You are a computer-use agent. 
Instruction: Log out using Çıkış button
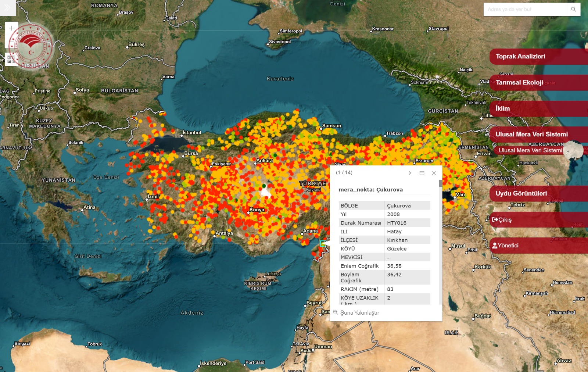pyautogui.click(x=502, y=220)
